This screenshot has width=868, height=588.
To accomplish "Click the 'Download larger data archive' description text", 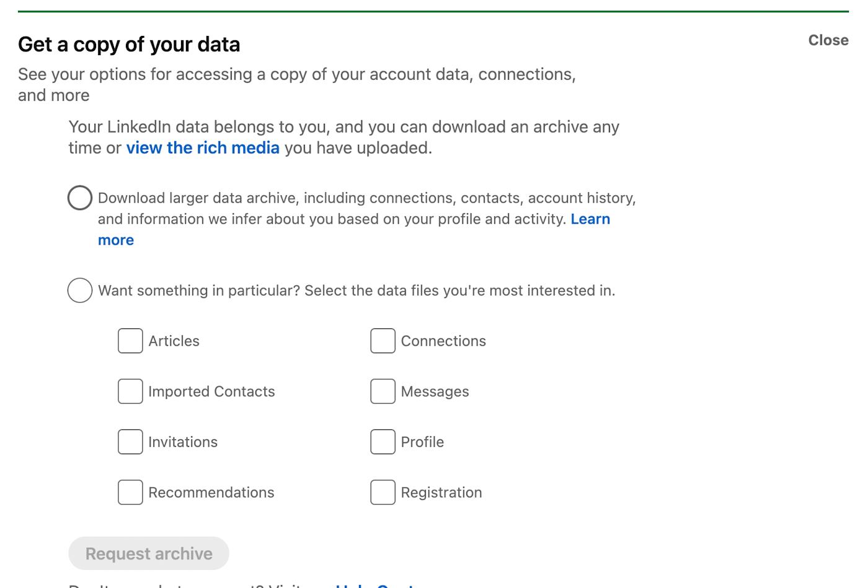I will pyautogui.click(x=366, y=198).
